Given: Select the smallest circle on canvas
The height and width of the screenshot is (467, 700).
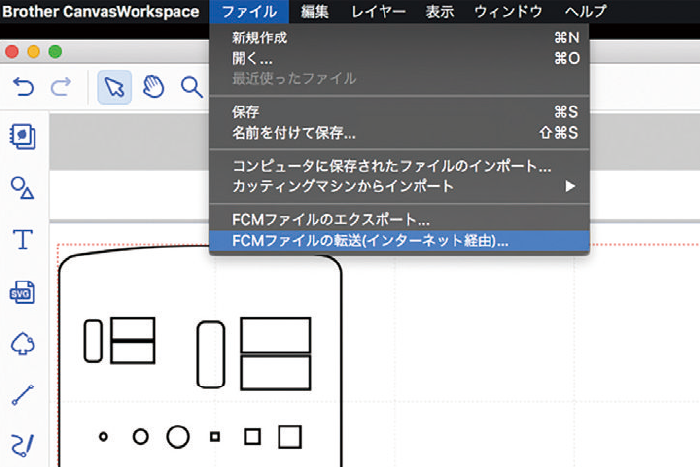Looking at the screenshot, I should pyautogui.click(x=103, y=436).
